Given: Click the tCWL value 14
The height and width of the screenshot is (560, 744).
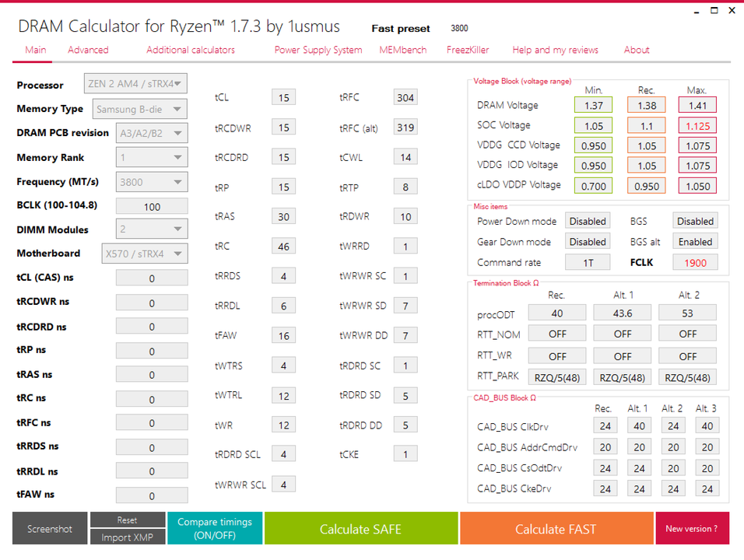Looking at the screenshot, I should (405, 157).
